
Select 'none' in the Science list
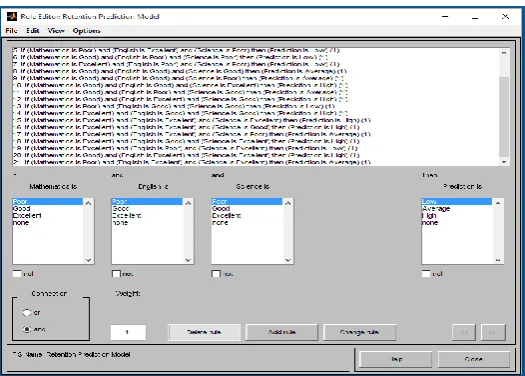pyautogui.click(x=247, y=223)
